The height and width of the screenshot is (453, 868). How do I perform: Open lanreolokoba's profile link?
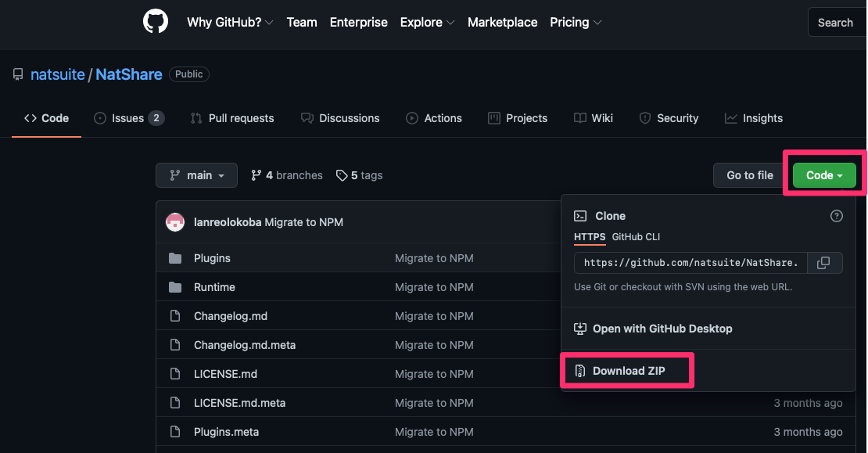point(228,222)
